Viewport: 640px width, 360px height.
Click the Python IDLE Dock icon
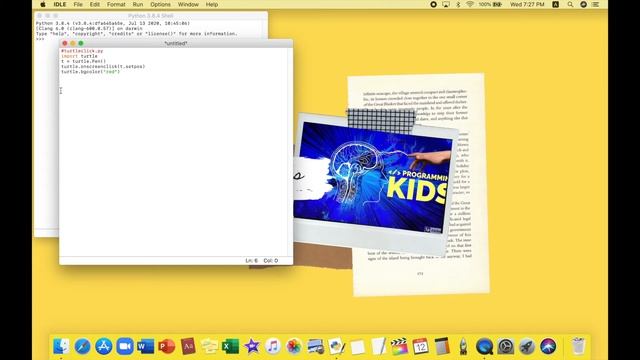click(x=336, y=347)
